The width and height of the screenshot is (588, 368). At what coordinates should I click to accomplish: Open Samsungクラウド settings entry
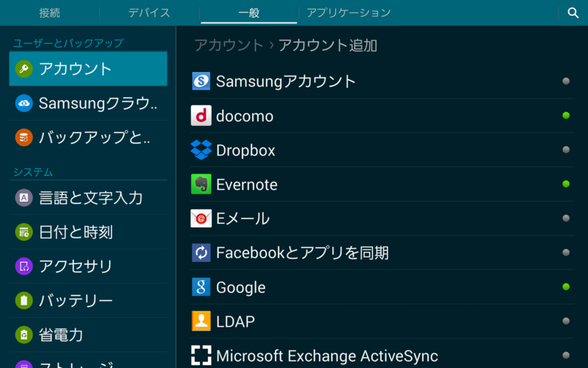click(88, 103)
